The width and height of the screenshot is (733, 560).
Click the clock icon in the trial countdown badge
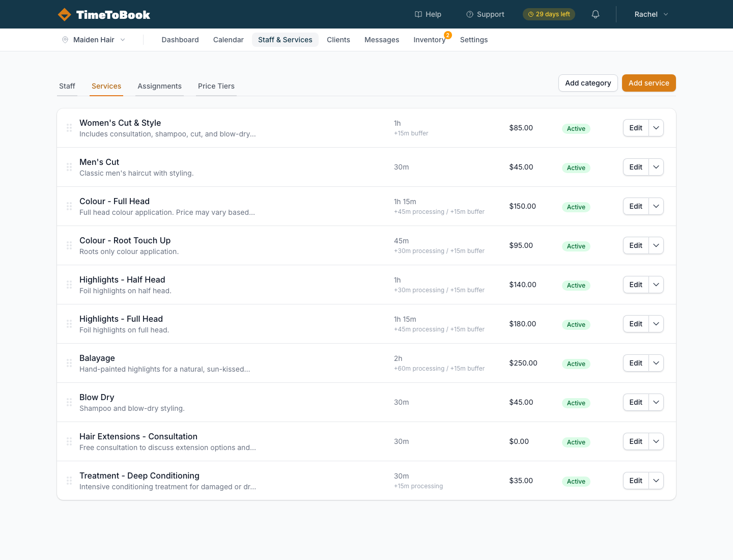click(x=531, y=14)
